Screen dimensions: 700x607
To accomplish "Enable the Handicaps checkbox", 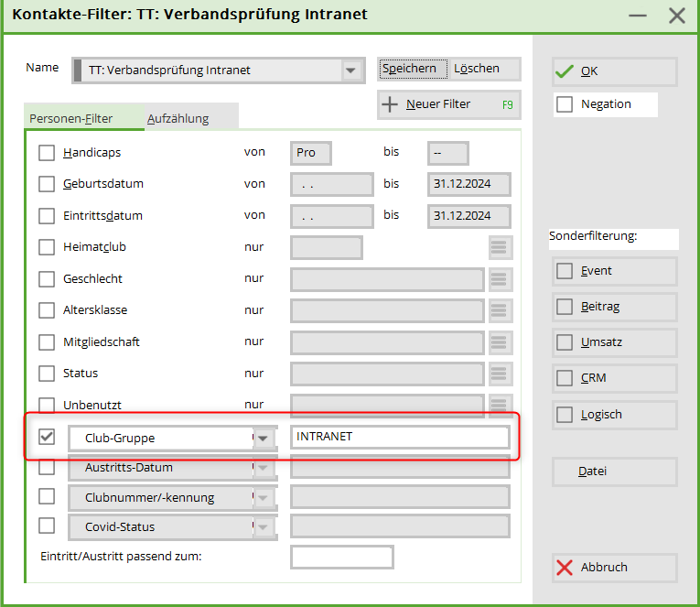I will (x=47, y=153).
